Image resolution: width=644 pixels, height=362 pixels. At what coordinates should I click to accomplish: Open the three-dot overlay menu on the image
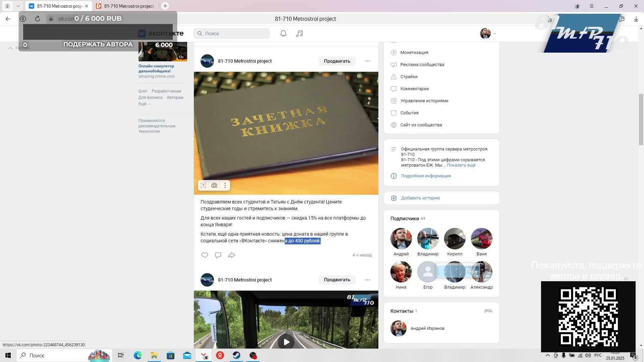225,185
